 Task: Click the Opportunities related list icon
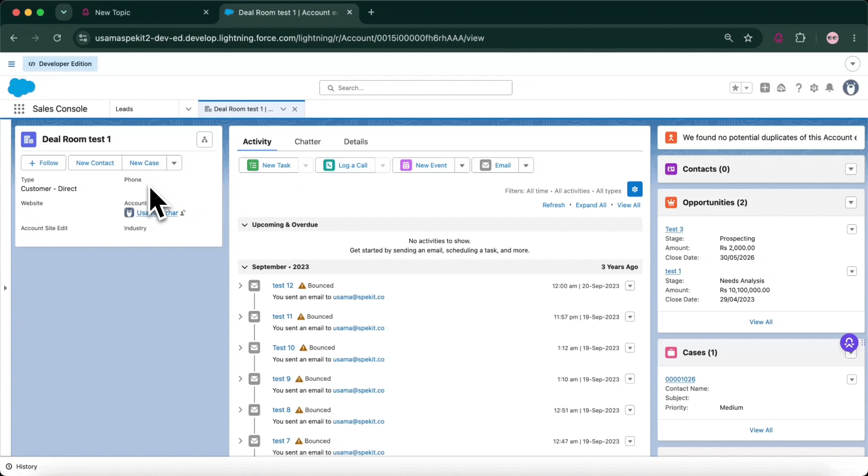[671, 203]
